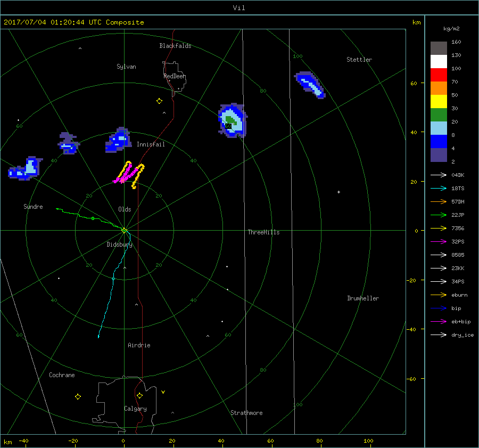Click the cyan 18TS arrow in legend

[x=439, y=189]
